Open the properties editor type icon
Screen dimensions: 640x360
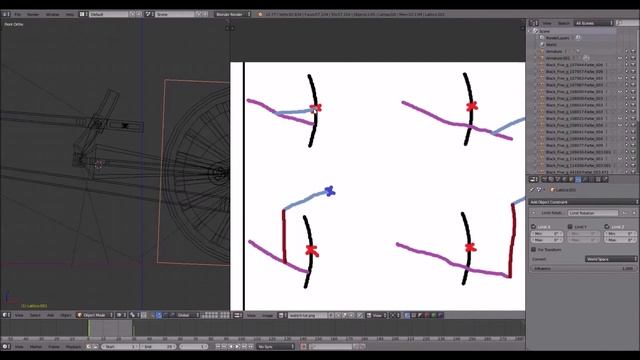pos(533,180)
